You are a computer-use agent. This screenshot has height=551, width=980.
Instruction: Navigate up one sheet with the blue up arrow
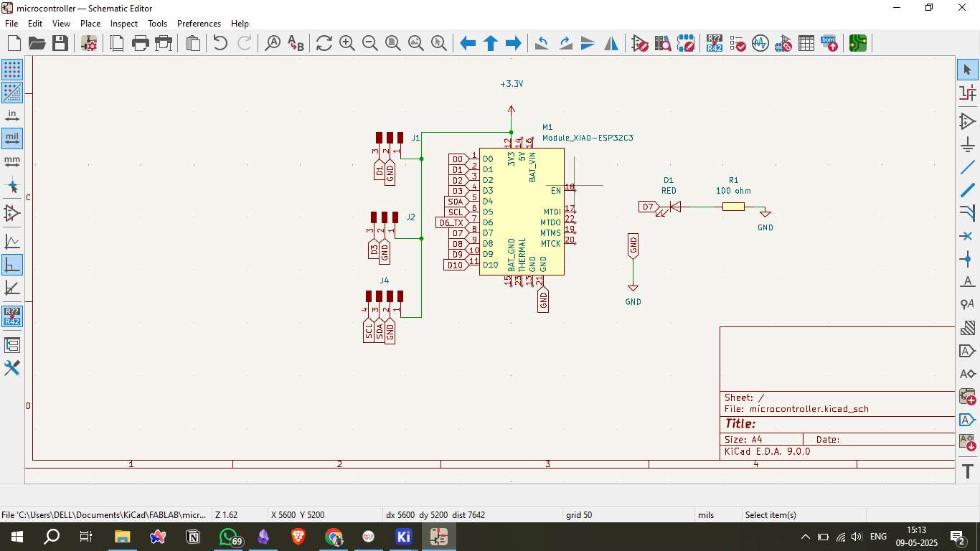point(491,44)
